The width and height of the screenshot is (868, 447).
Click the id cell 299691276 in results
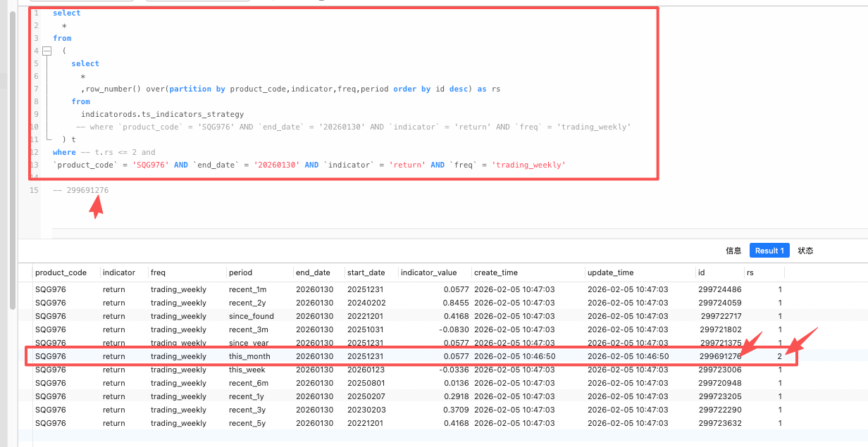(720, 356)
